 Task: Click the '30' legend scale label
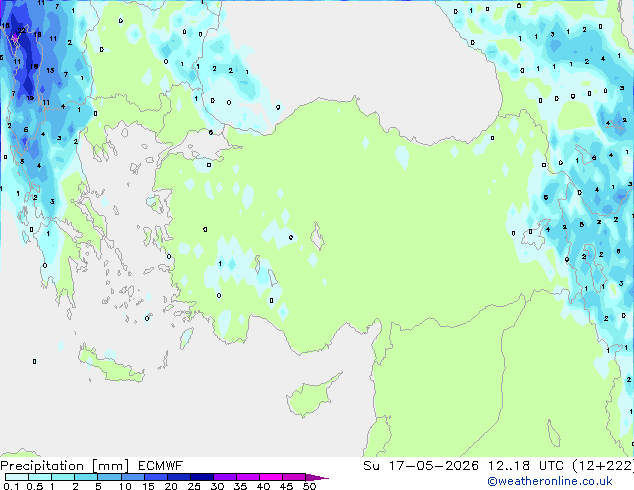click(x=217, y=486)
